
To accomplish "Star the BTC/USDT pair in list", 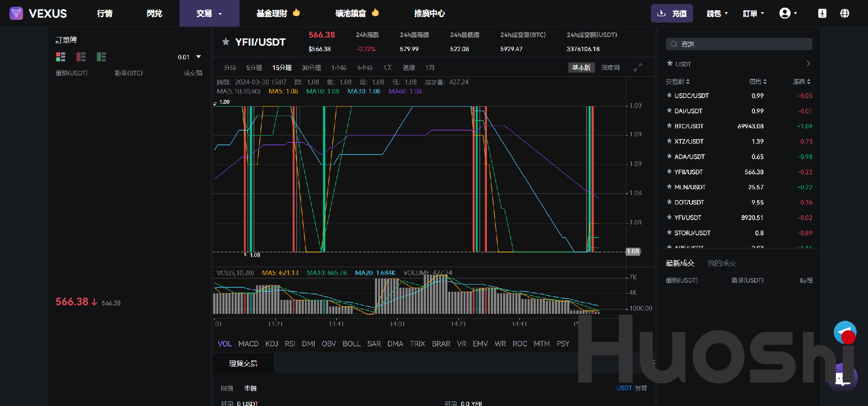I will click(670, 126).
